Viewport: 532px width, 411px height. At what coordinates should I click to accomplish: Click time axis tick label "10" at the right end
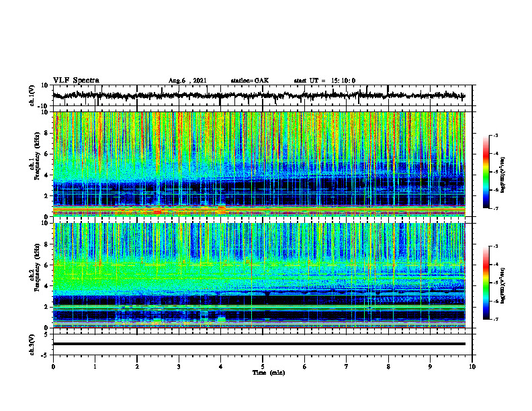(472, 367)
